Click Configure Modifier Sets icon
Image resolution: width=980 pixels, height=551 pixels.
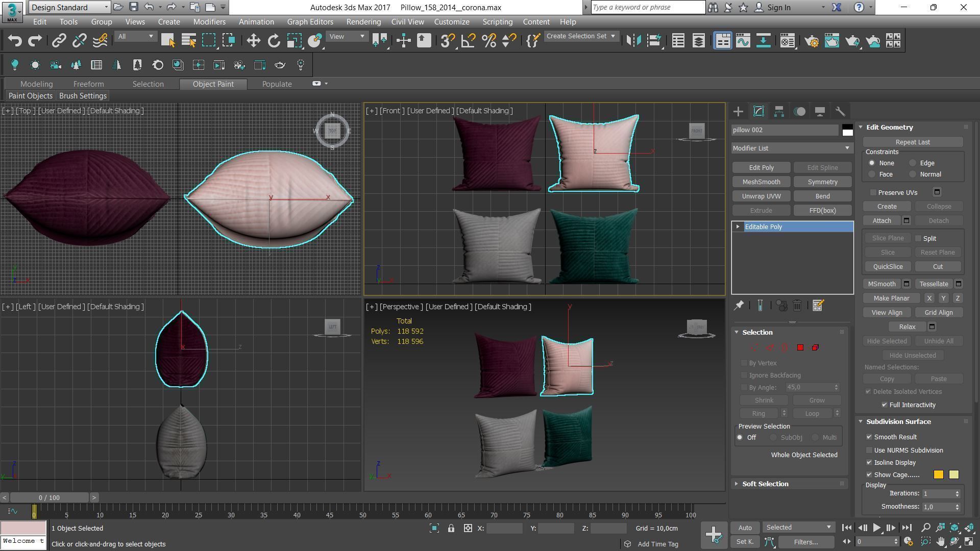click(818, 306)
